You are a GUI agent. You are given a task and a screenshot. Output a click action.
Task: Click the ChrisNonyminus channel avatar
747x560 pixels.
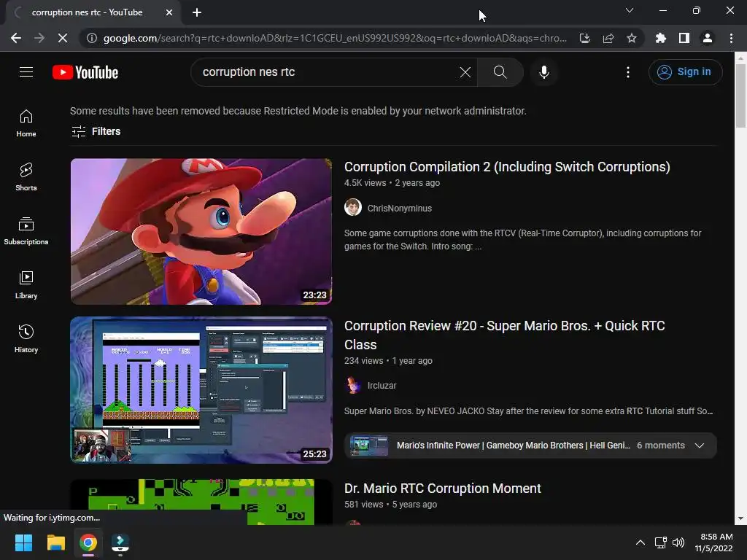point(353,208)
